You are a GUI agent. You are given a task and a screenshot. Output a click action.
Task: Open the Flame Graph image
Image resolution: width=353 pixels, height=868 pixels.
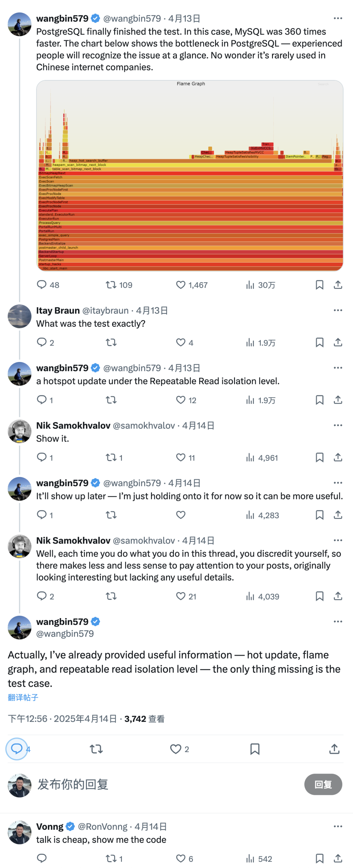[190, 175]
